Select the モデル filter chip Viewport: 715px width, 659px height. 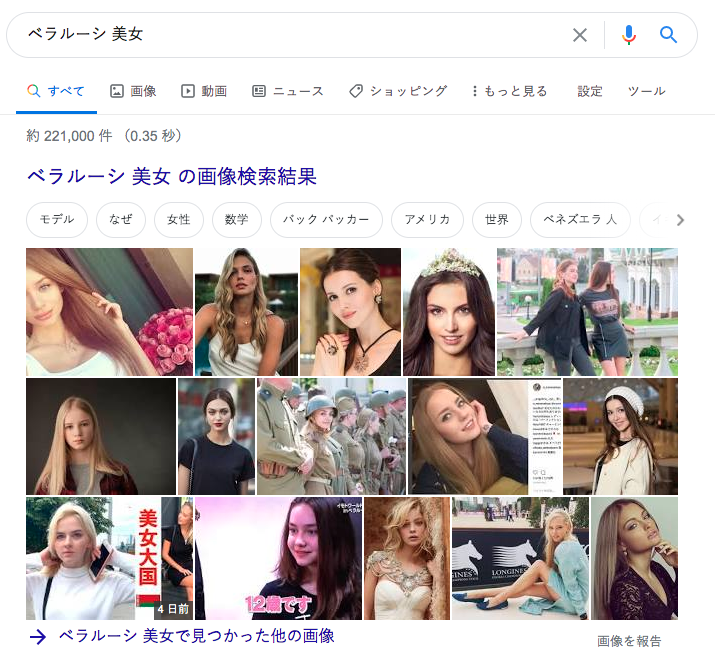point(57,220)
